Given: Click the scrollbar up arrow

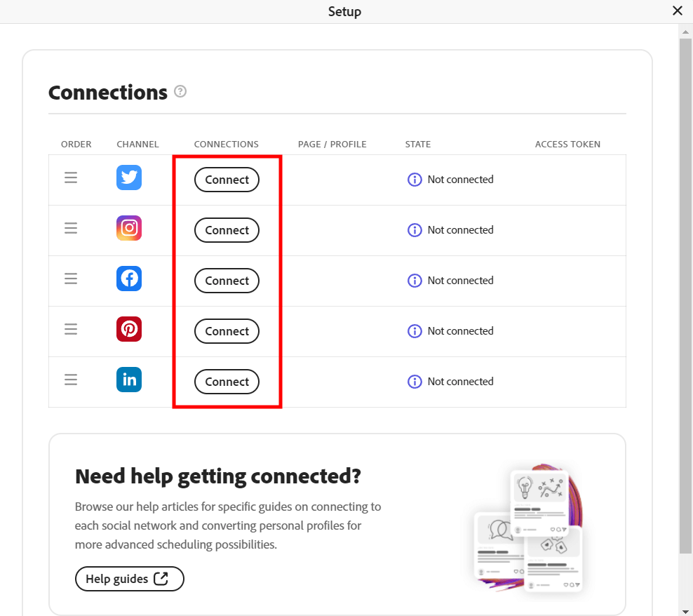Looking at the screenshot, I should point(685,32).
